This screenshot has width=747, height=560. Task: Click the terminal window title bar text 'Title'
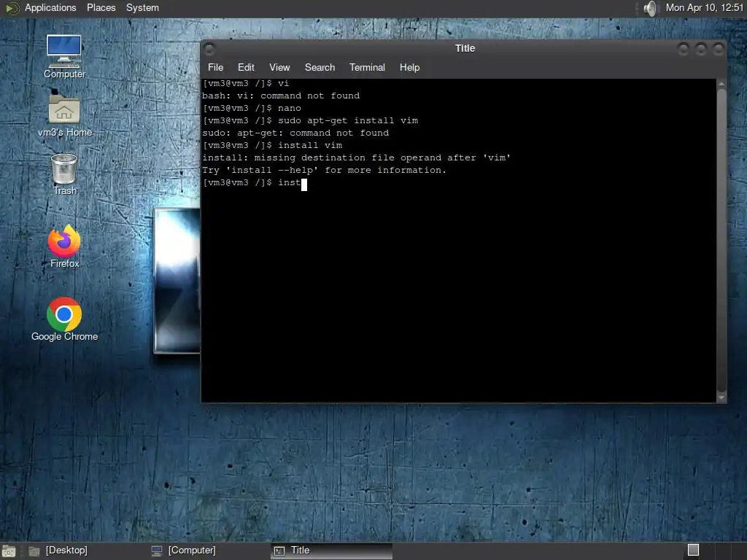click(x=465, y=48)
